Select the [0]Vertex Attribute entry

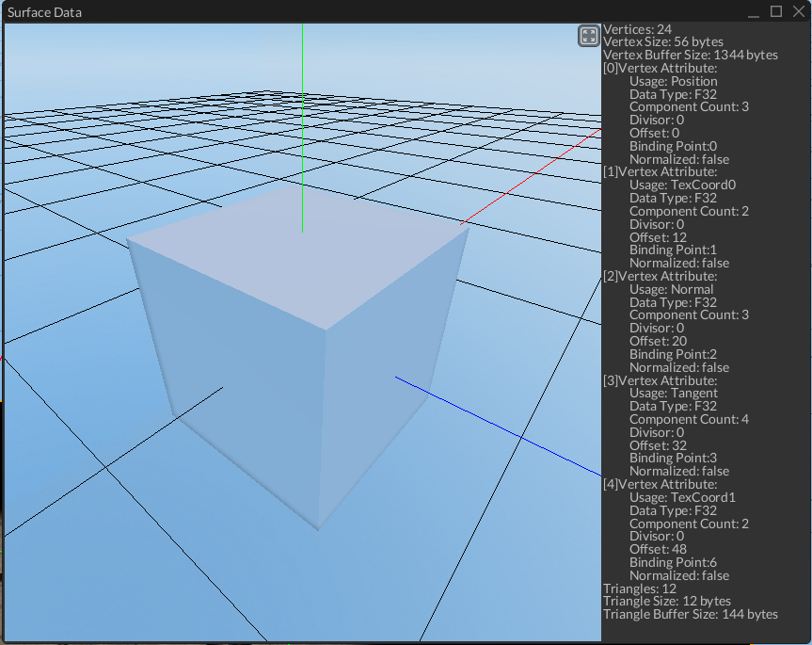point(663,68)
